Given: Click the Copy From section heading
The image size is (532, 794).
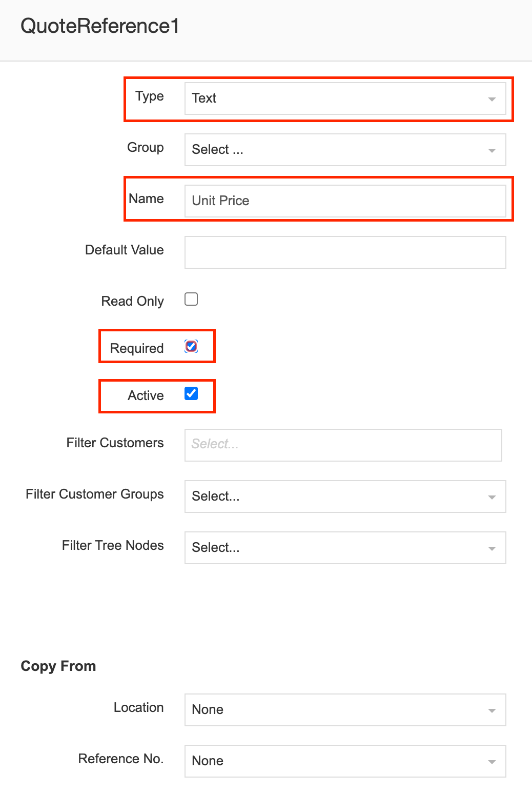Looking at the screenshot, I should [58, 666].
